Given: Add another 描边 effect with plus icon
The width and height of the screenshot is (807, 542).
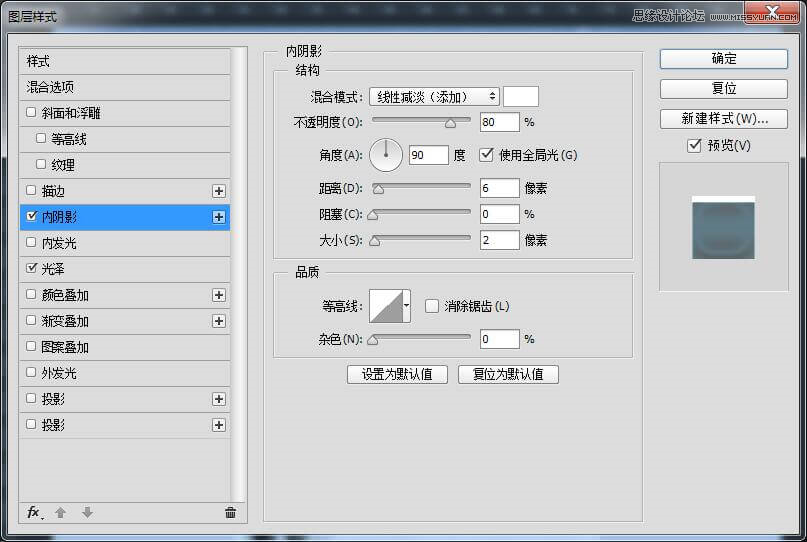Looking at the screenshot, I should pos(219,191).
